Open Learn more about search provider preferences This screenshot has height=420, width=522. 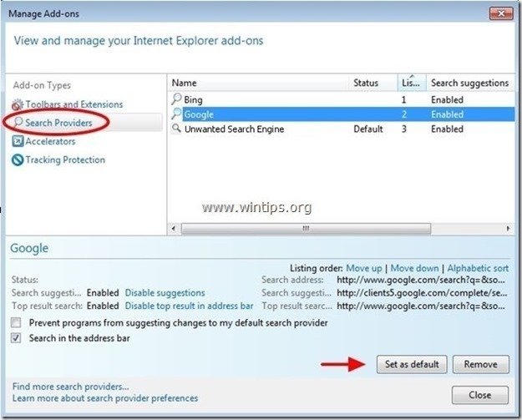coord(105,398)
